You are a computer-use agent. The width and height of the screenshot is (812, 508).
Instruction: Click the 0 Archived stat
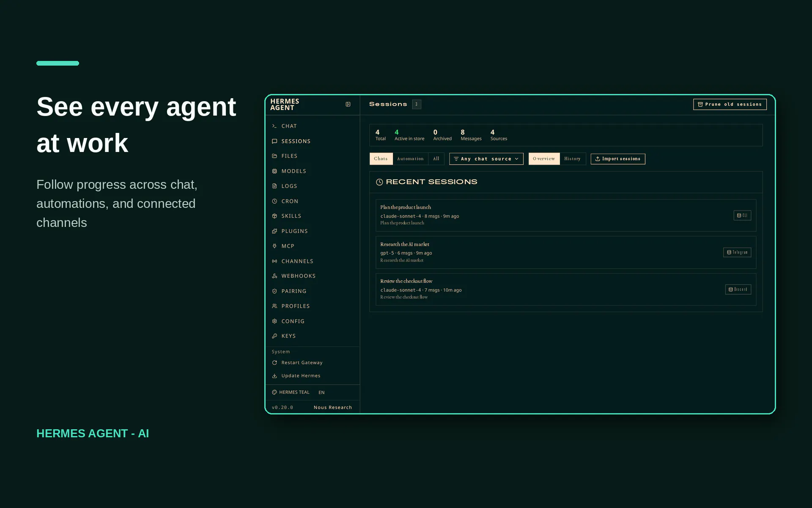point(442,135)
